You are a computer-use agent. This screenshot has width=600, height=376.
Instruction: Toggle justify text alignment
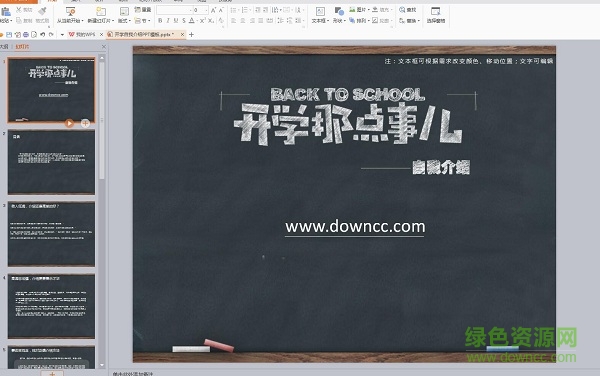tap(261, 21)
